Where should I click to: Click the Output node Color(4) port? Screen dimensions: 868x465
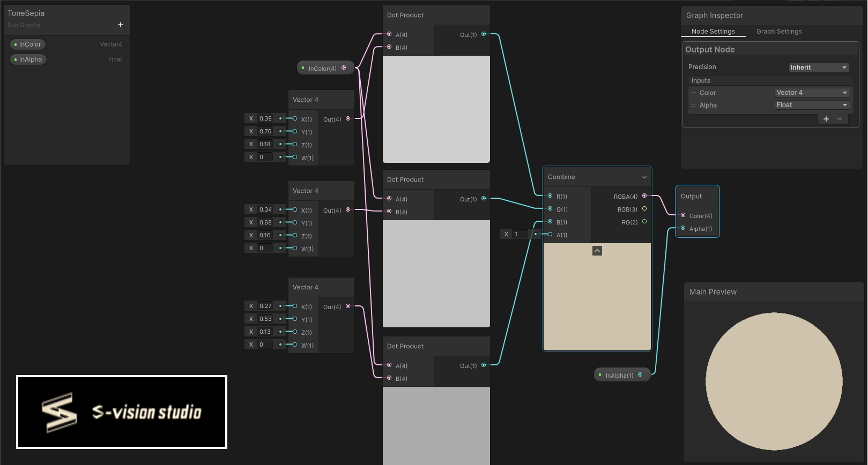(x=683, y=215)
